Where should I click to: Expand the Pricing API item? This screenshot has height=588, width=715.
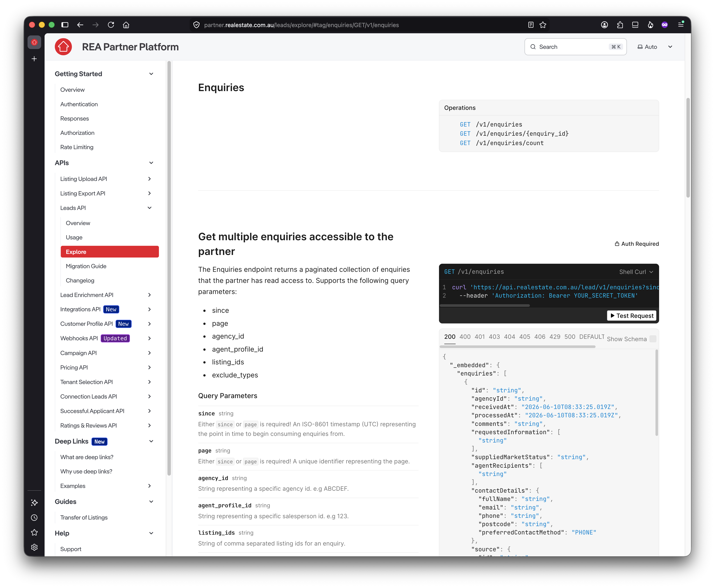[x=149, y=367]
